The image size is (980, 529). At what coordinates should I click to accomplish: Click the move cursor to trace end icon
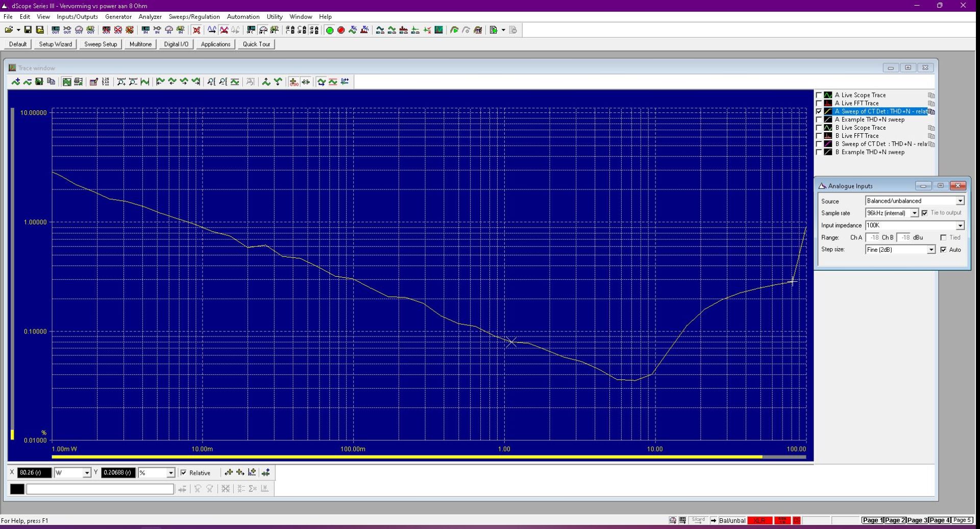(195, 82)
